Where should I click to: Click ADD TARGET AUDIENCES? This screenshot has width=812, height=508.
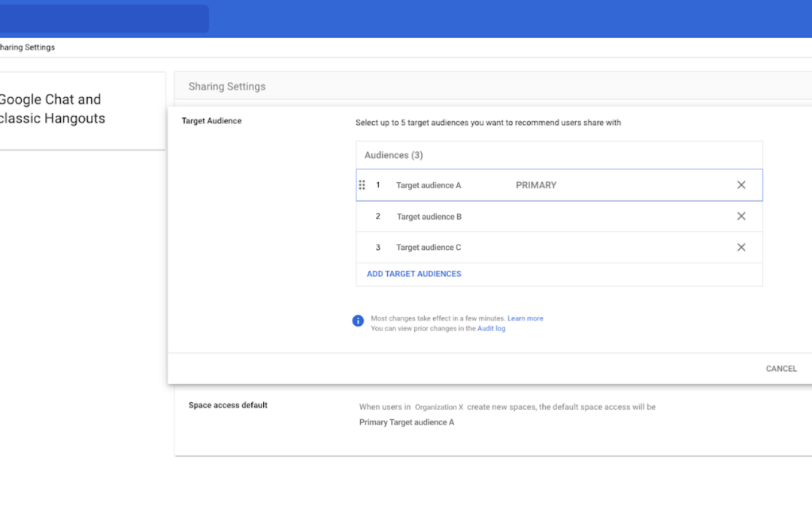pos(414,274)
